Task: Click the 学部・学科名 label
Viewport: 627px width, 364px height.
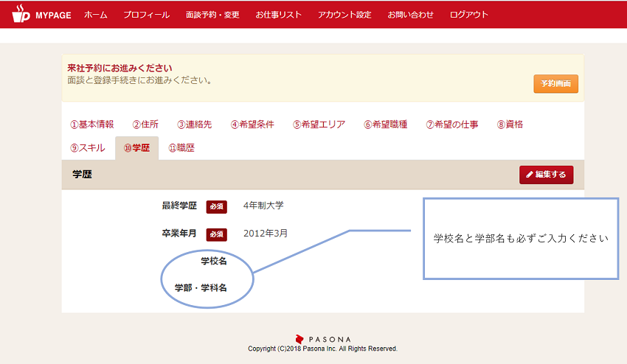Action: pos(201,287)
